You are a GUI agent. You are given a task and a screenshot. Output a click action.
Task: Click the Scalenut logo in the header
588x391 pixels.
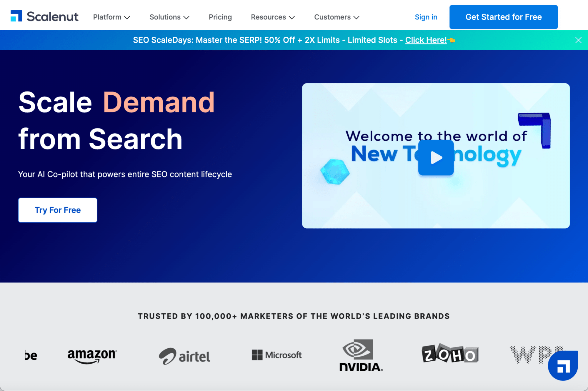(44, 16)
